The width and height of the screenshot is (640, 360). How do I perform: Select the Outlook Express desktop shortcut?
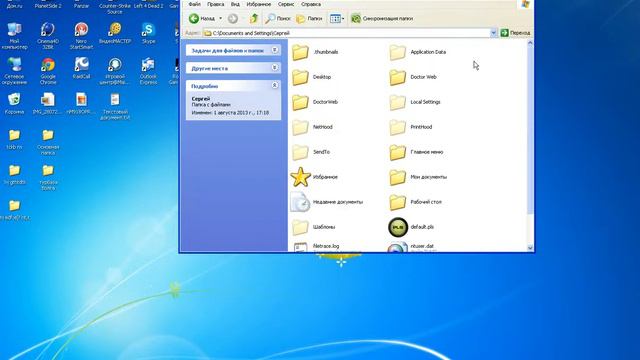point(148,71)
